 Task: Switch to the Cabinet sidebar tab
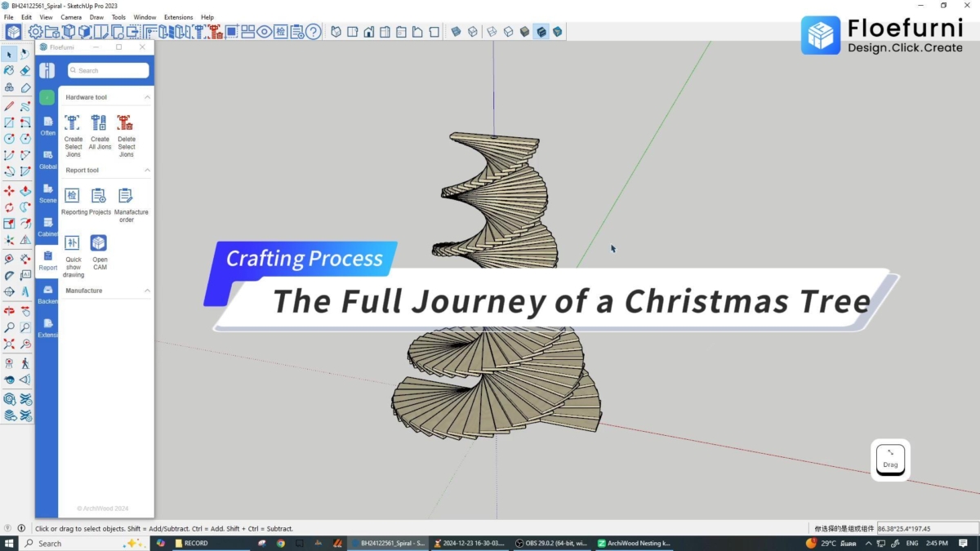point(48,226)
